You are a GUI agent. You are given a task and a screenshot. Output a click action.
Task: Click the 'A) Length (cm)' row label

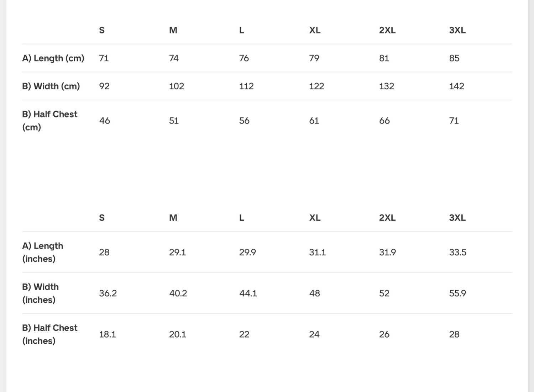[53, 58]
